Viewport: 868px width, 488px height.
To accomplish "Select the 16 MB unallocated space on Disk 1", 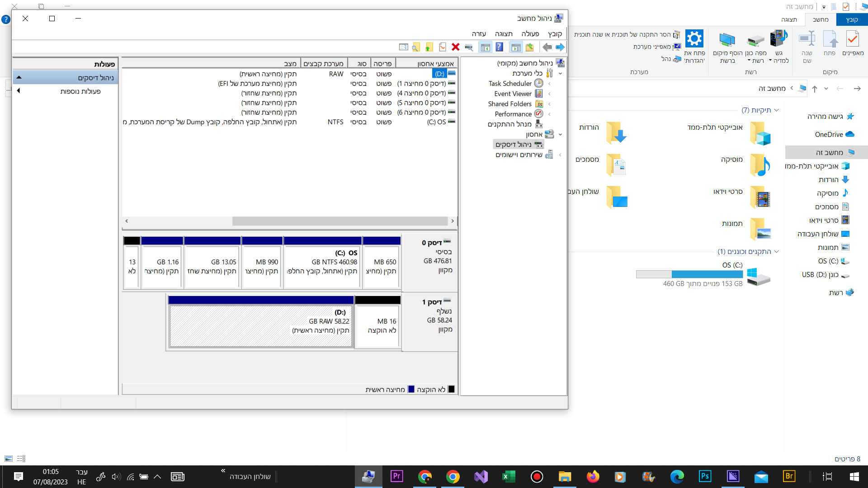I will [x=378, y=322].
